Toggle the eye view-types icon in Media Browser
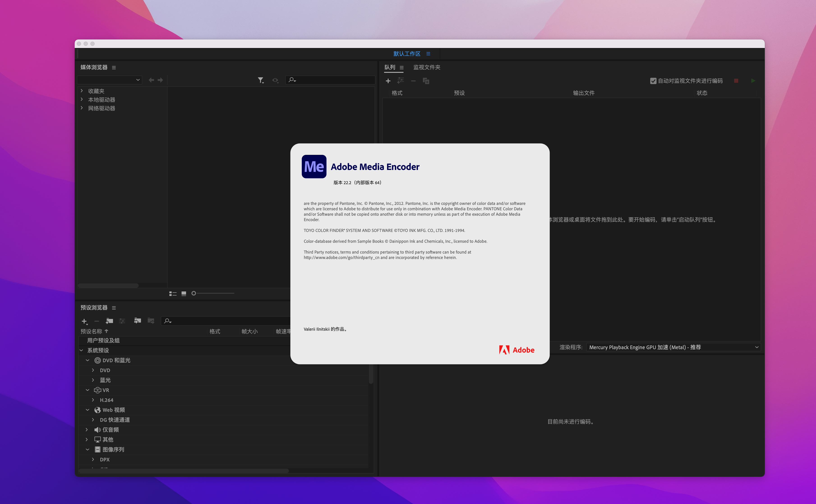This screenshot has height=504, width=816. click(275, 80)
